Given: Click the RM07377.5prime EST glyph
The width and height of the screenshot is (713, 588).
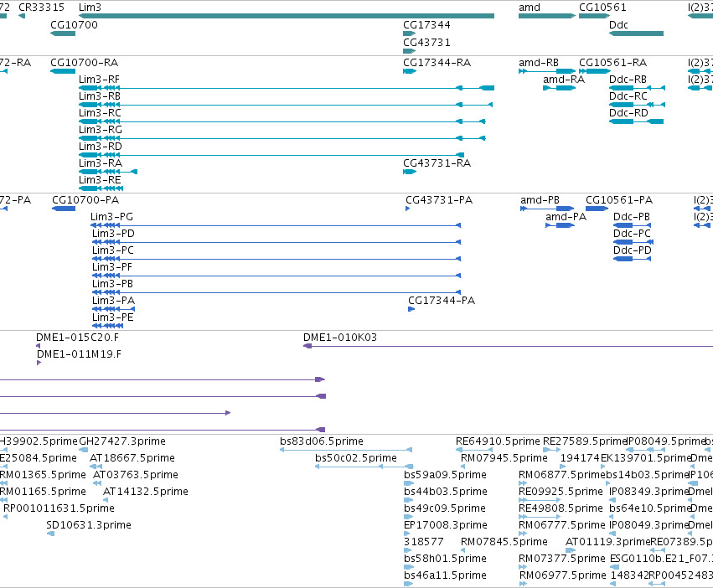Looking at the screenshot, I should click(523, 567).
